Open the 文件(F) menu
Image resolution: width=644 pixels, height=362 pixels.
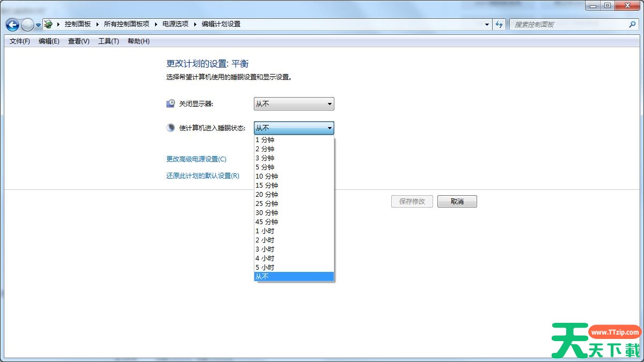(x=20, y=41)
